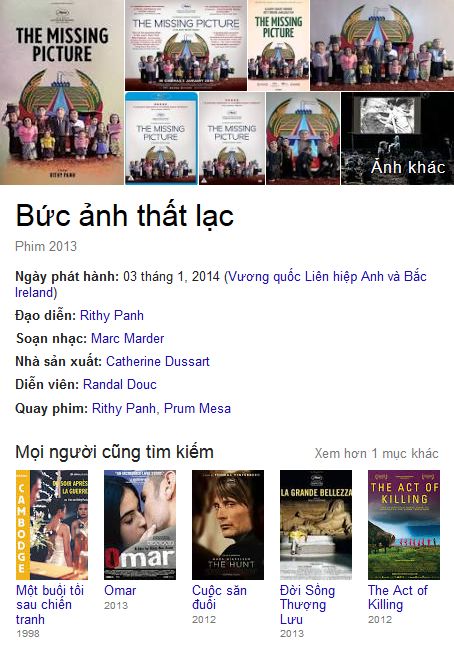The width and height of the screenshot is (454, 647).
Task: Open the Randal Douc actor link
Action: [120, 385]
